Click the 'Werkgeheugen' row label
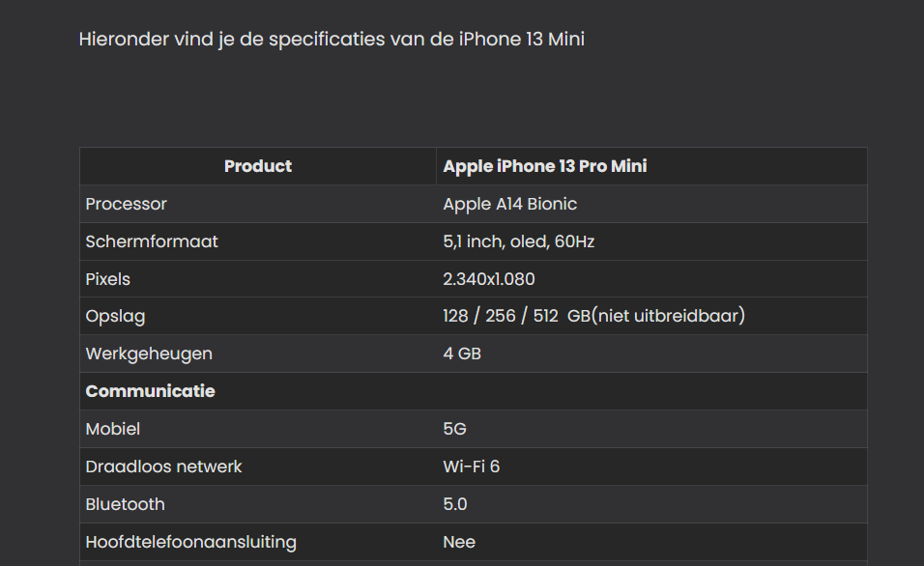The width and height of the screenshot is (924, 566). click(x=149, y=354)
